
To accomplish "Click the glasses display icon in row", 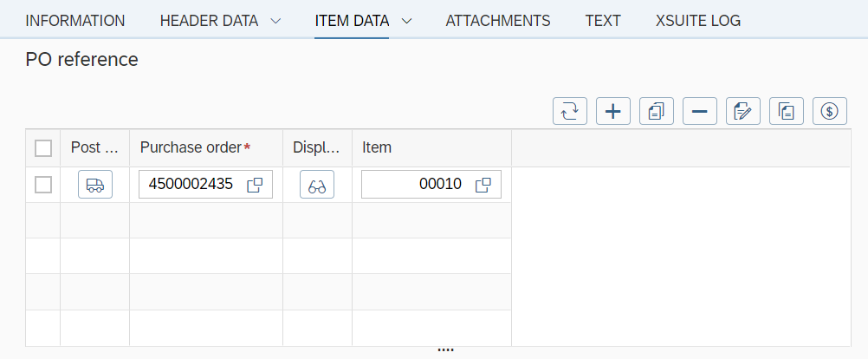I will [317, 185].
